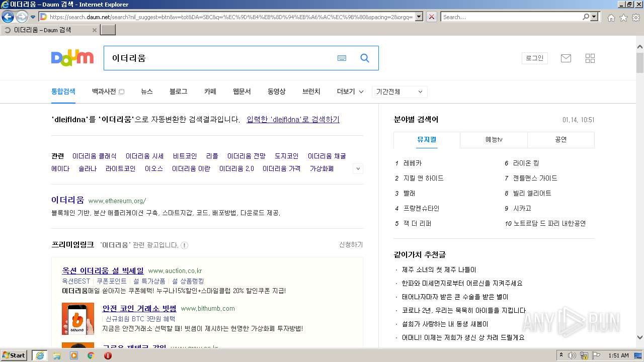Open the bithumb ad thumbnail
Image resolution: width=644 pixels, height=362 pixels.
78,319
